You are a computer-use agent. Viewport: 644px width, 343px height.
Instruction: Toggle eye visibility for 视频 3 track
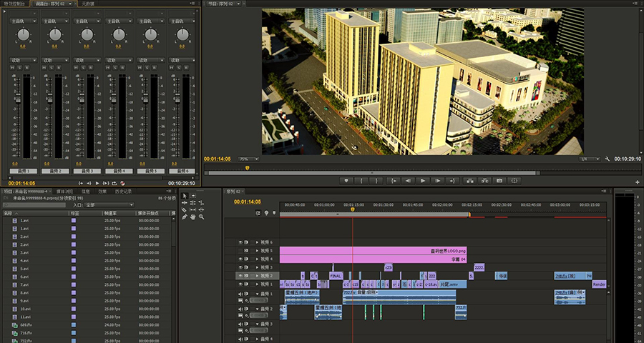click(241, 267)
